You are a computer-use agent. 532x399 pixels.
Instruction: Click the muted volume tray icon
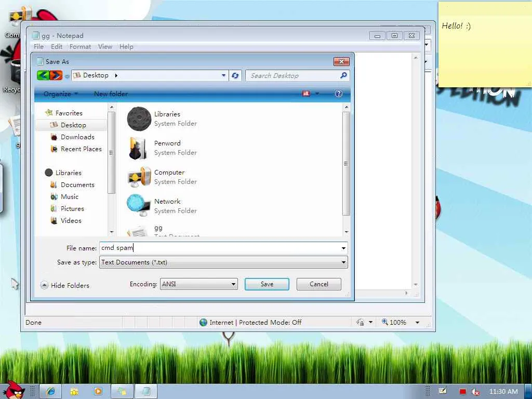(x=475, y=392)
